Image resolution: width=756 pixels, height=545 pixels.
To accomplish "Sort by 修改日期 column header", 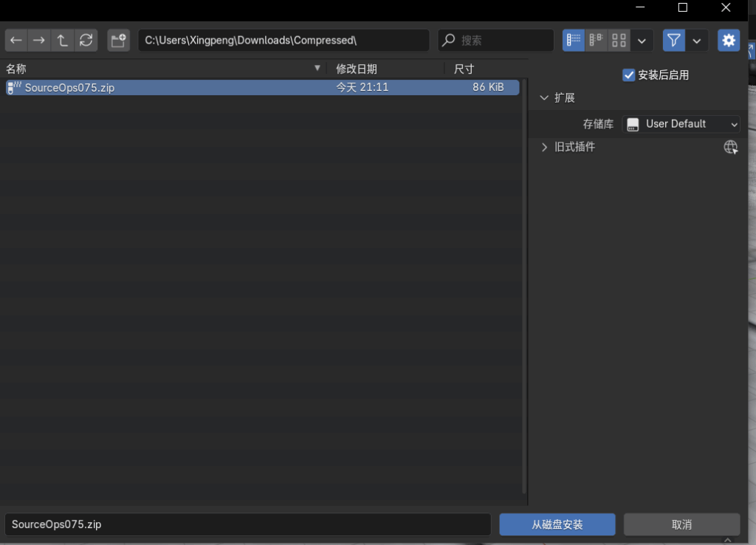I will coord(357,69).
